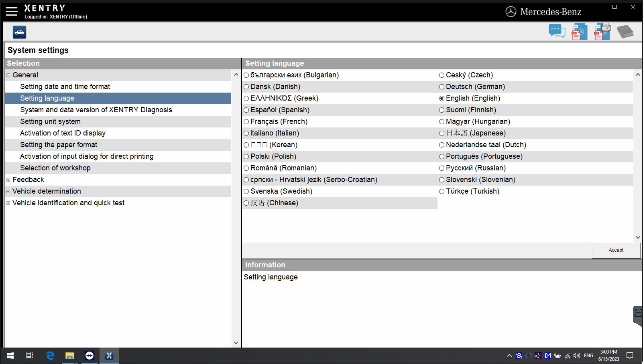The image size is (643, 364).
Task: Select the Setting language tree item
Action: click(118, 98)
